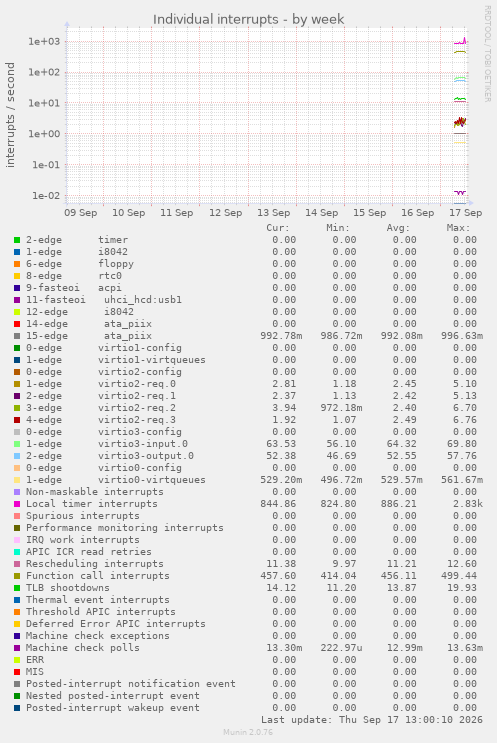The image size is (497, 743).
Task: Click the light blue virtio3-output.0 swatch
Action: pos(17,456)
